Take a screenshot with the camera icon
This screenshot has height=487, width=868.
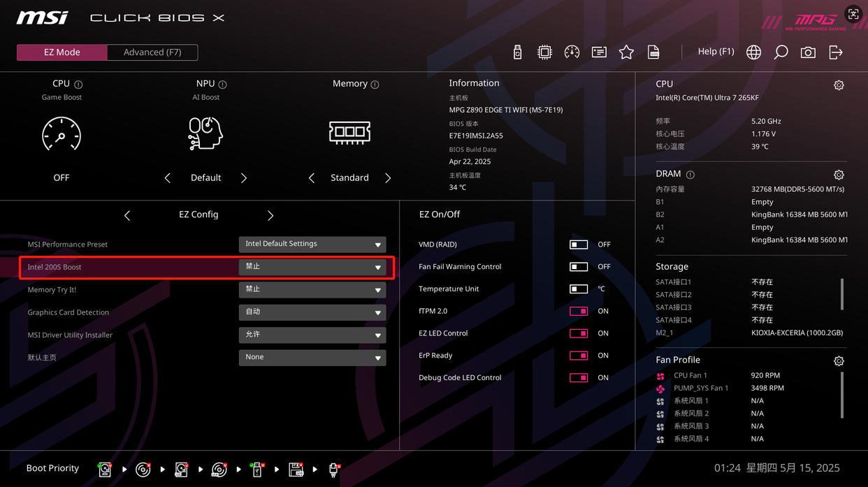point(808,52)
